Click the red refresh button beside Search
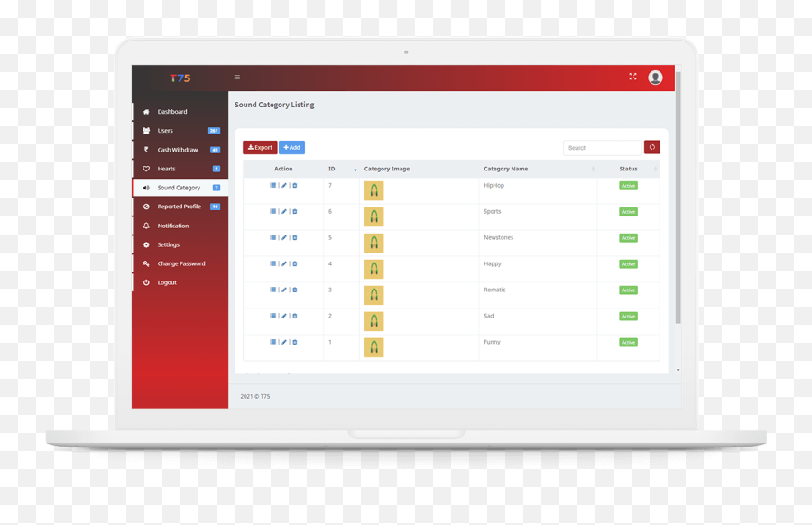Image resolution: width=812 pixels, height=525 pixels. pyautogui.click(x=652, y=147)
